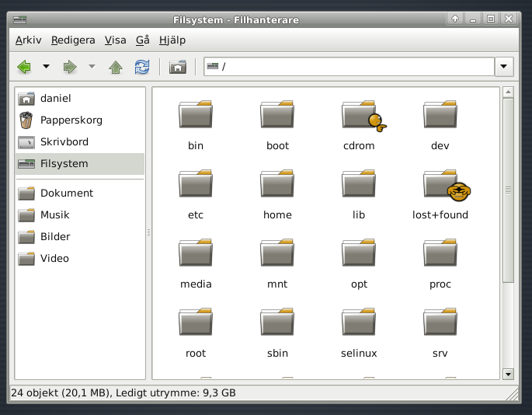This screenshot has height=415, width=532.
Task: Open the back history dropdown arrow
Action: 46,67
